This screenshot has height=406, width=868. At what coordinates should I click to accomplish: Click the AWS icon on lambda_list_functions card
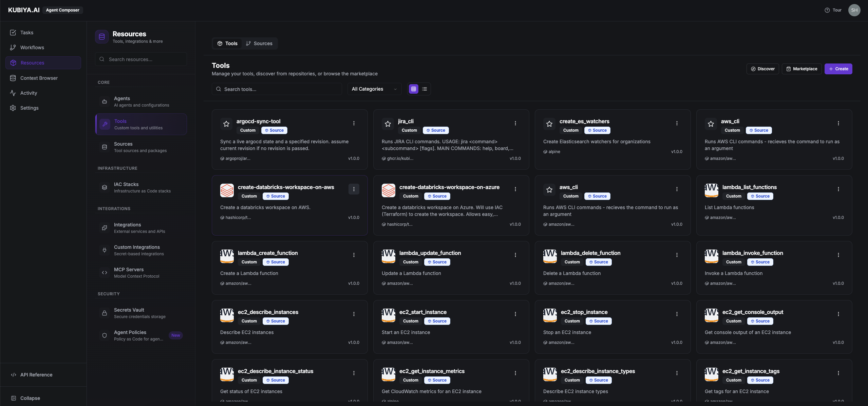tap(712, 190)
